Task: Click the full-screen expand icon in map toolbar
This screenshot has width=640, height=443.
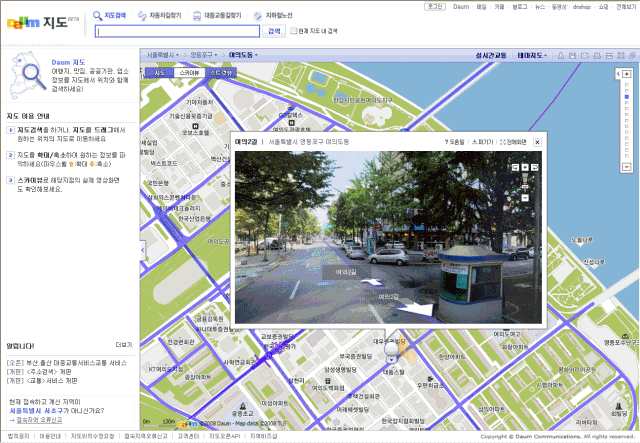Action: 621,56
